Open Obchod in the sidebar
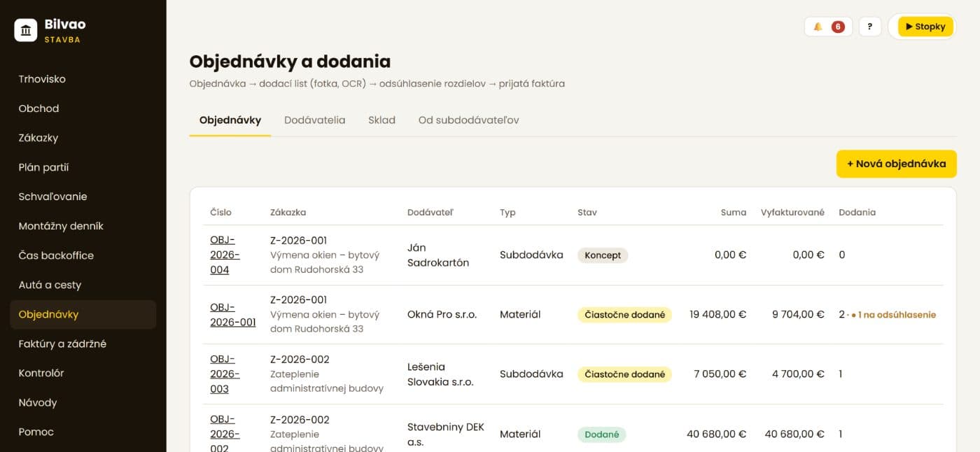 (x=83, y=108)
